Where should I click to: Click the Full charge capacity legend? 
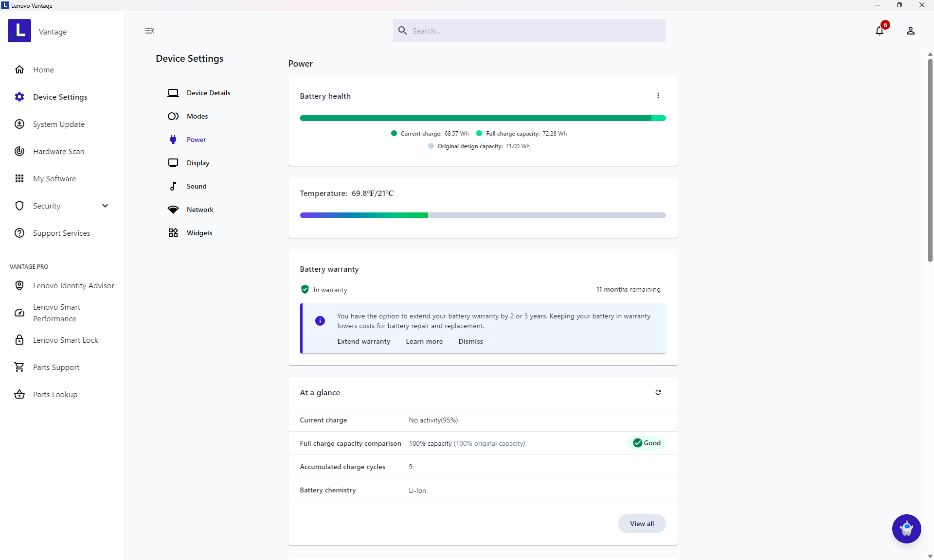(x=521, y=134)
